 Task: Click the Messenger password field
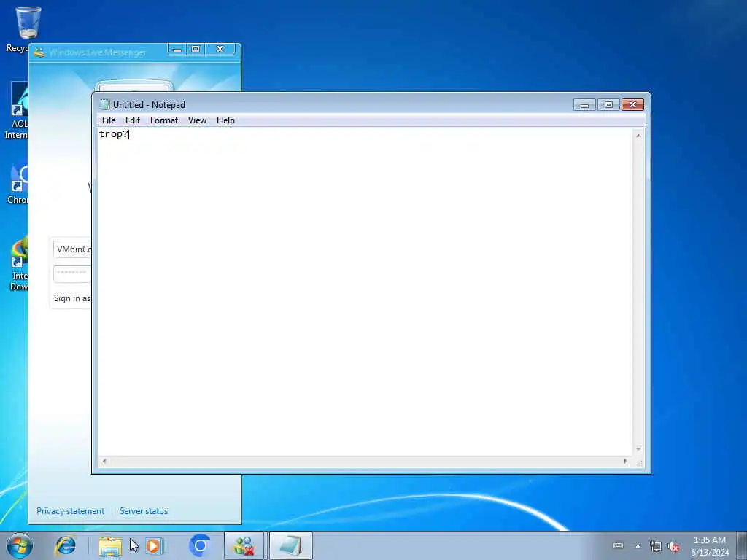pyautogui.click(x=72, y=274)
